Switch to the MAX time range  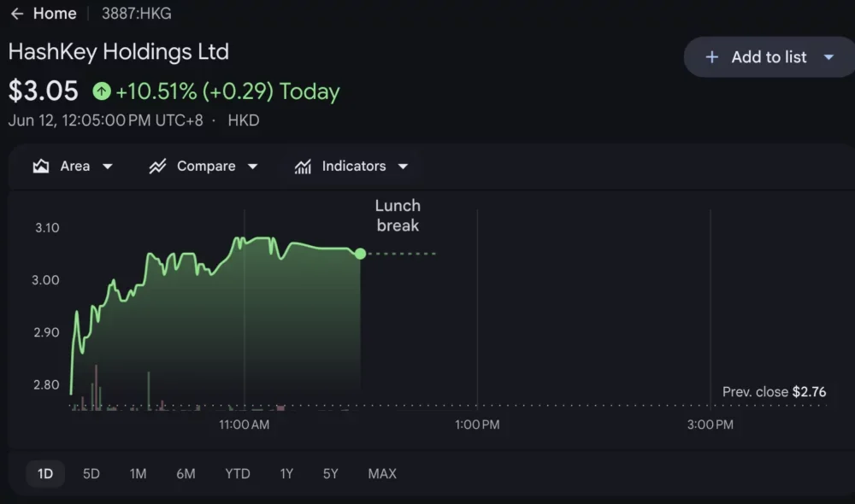382,473
